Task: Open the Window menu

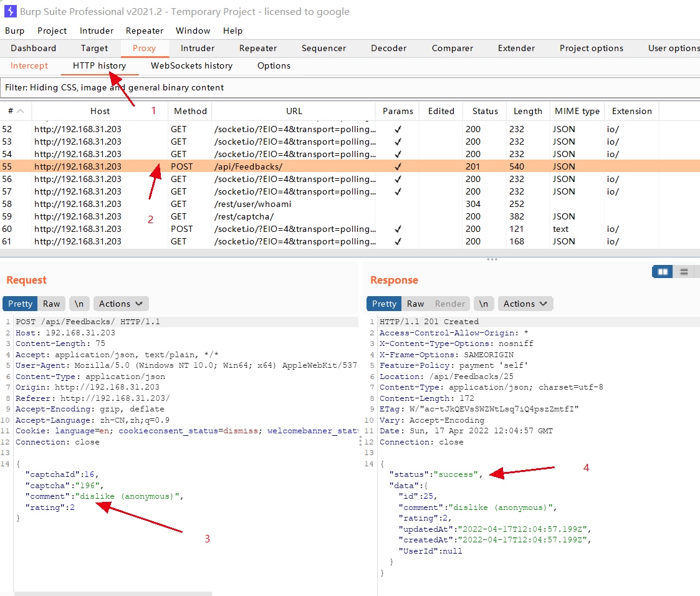Action: point(193,31)
